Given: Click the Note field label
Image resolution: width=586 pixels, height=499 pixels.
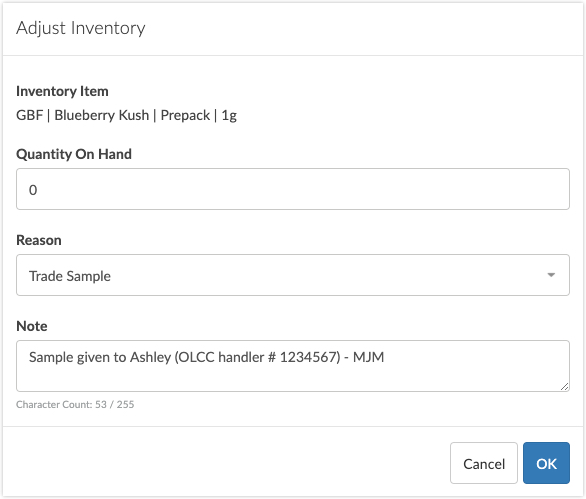Looking at the screenshot, I should pyautogui.click(x=32, y=326).
